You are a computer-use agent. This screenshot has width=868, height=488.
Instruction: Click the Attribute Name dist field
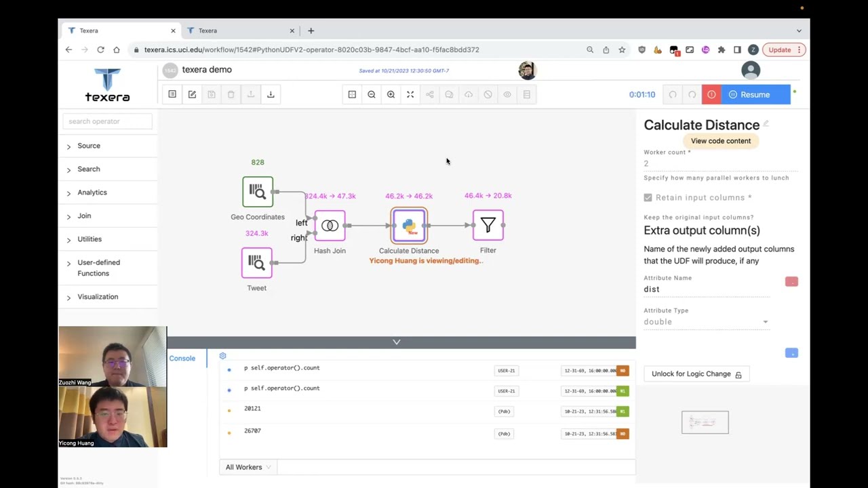point(706,289)
